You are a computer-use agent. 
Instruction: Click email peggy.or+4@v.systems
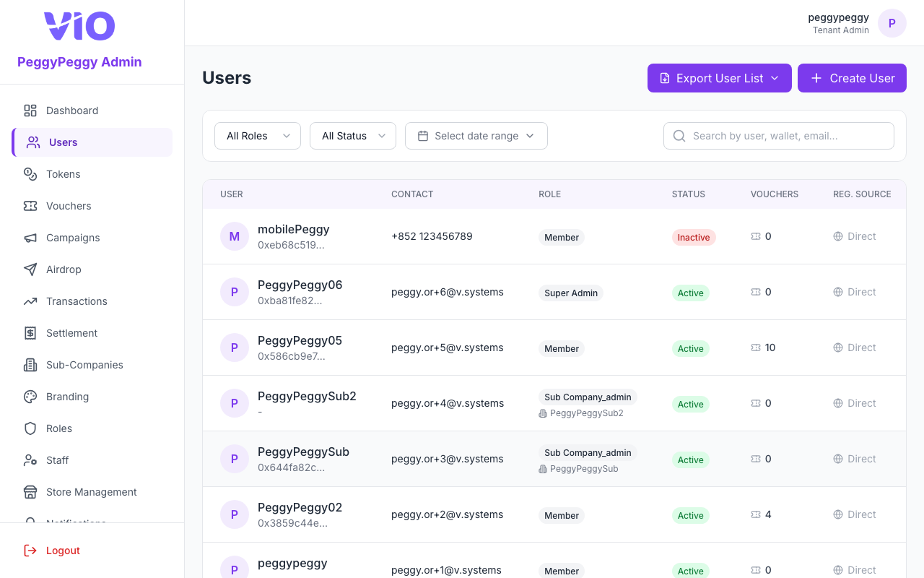pos(448,403)
